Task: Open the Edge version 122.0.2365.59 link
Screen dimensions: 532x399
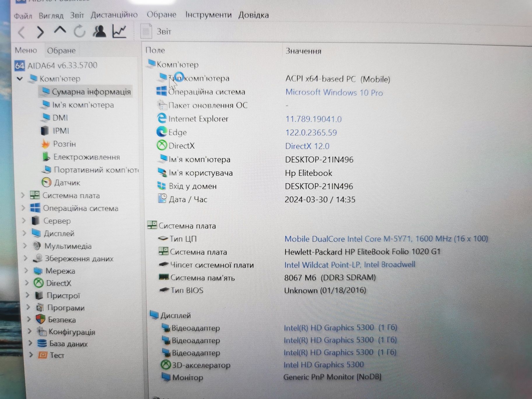Action: pyautogui.click(x=311, y=133)
